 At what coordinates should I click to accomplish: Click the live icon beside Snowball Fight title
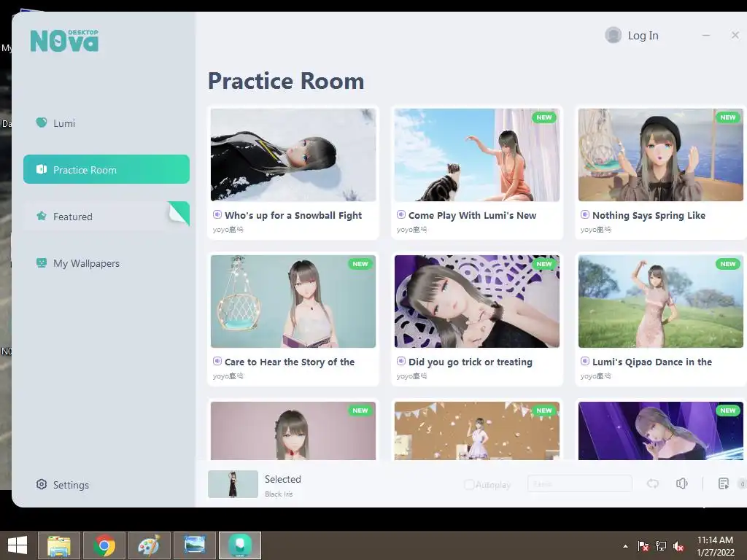click(217, 215)
